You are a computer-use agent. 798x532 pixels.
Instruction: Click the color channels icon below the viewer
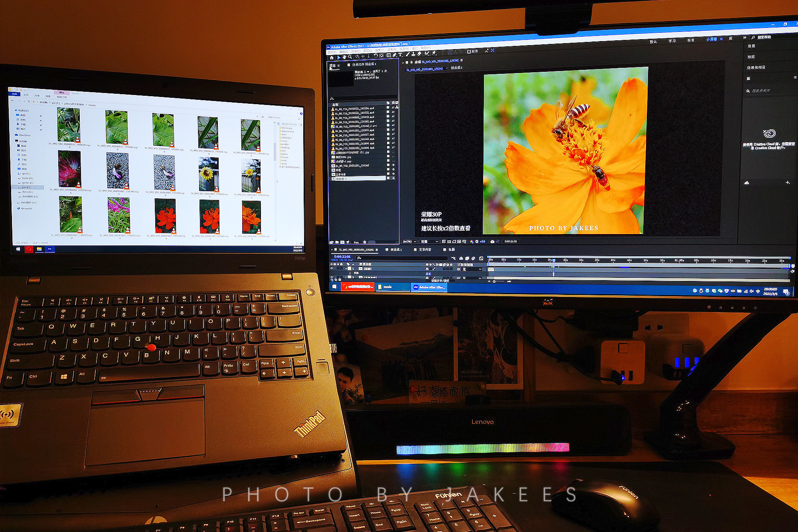pos(472,241)
